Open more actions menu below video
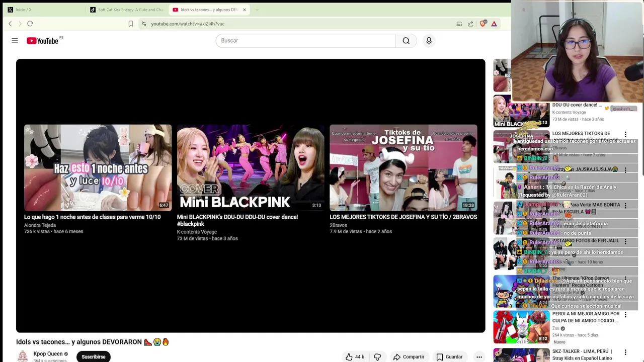 479,357
